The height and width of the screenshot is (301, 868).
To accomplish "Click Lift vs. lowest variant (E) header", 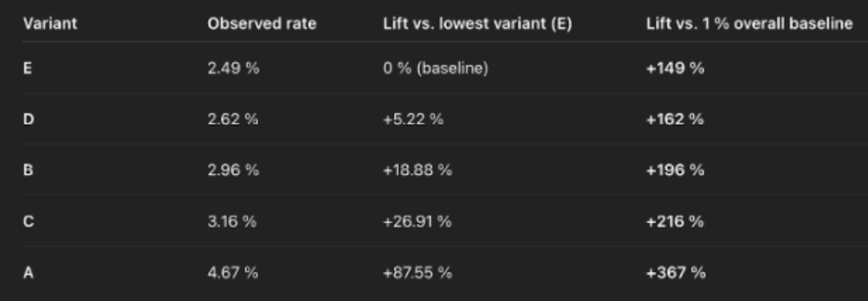I will [477, 24].
